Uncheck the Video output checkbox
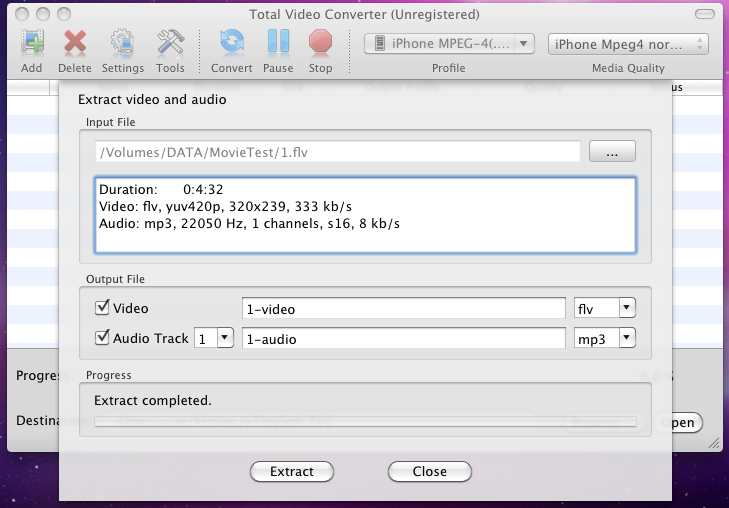This screenshot has height=508, width=729. point(102,307)
